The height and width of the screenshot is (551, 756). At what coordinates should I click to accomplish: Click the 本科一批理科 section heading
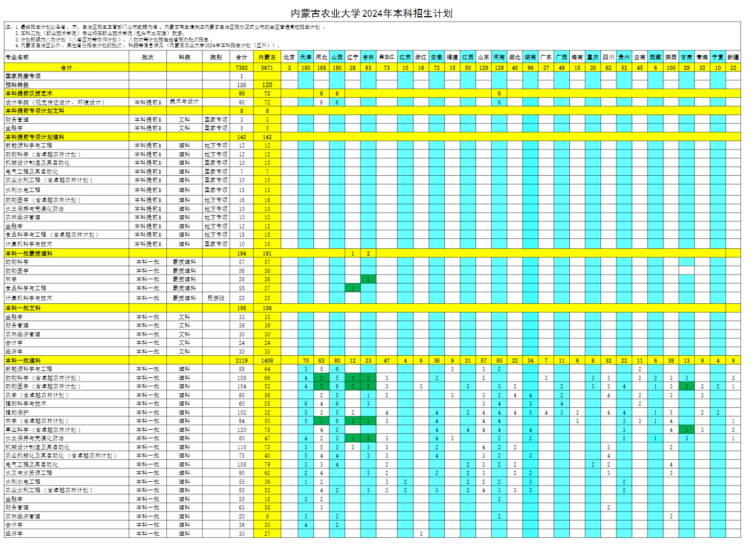click(23, 361)
